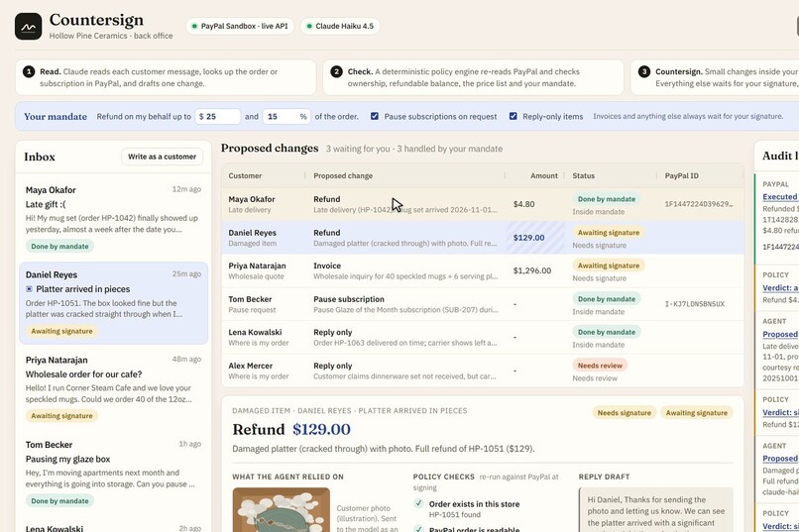Click Needs signature badge in detail panel

tap(625, 413)
